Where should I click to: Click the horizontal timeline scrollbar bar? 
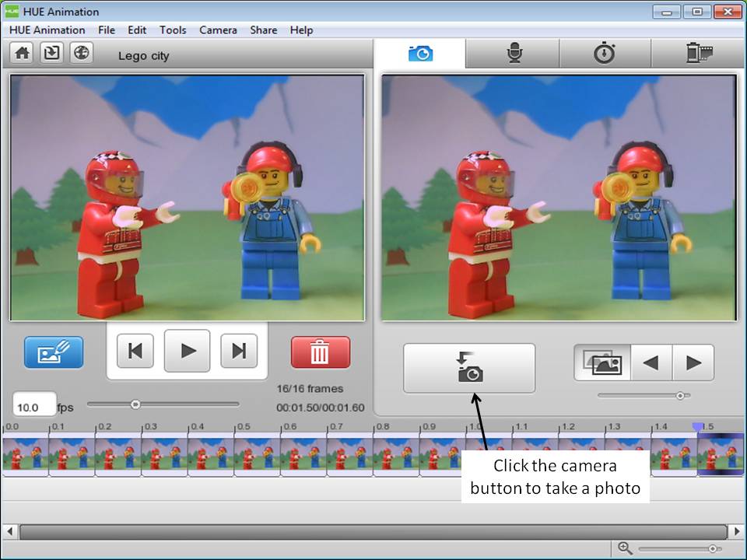click(x=373, y=531)
